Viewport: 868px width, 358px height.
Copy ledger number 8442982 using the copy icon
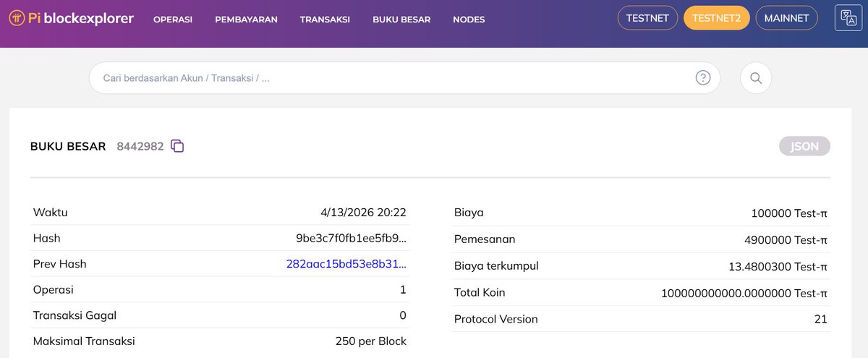point(177,146)
